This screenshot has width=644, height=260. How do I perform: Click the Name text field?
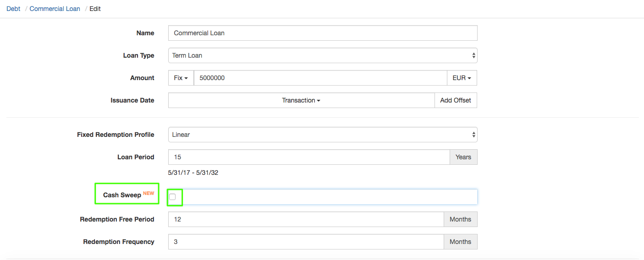tap(322, 33)
